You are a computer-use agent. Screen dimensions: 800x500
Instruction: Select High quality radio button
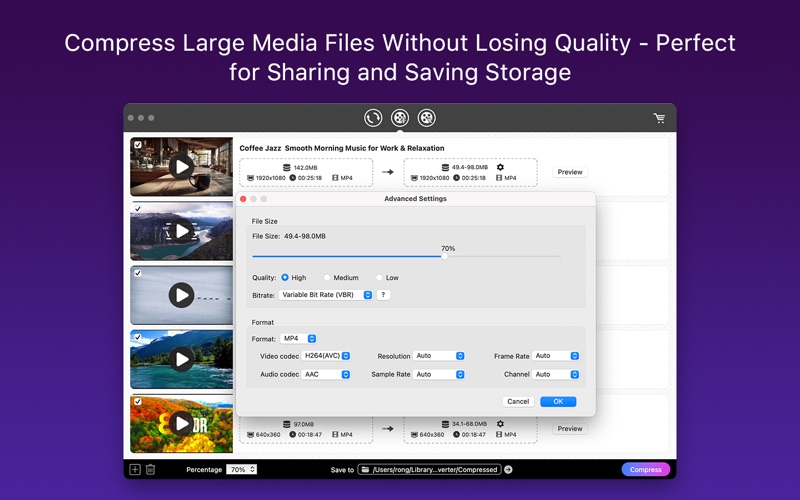(285, 277)
